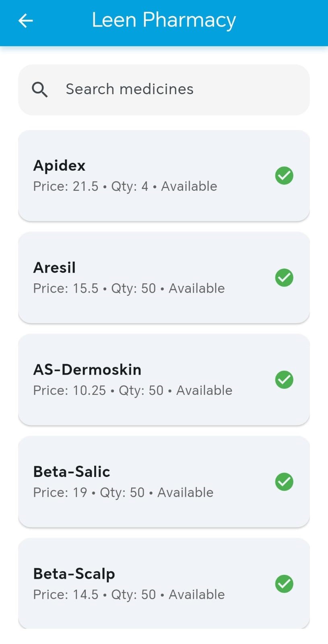Tap the magnifying glass search icon
The width and height of the screenshot is (328, 644).
tap(40, 89)
